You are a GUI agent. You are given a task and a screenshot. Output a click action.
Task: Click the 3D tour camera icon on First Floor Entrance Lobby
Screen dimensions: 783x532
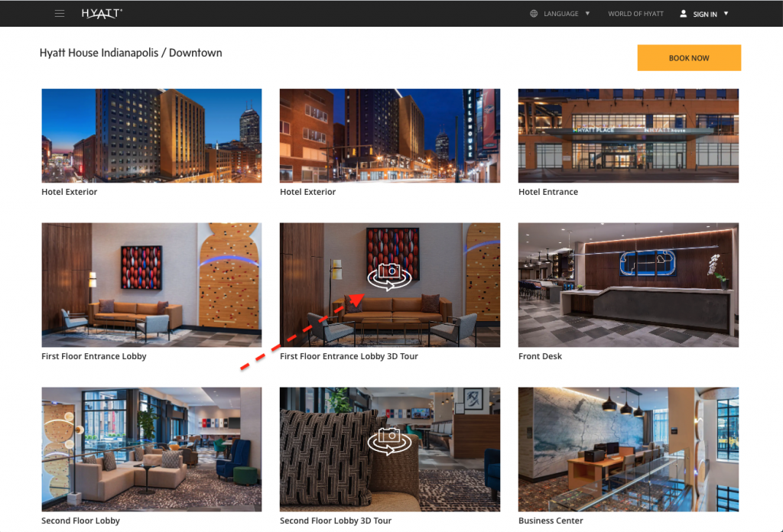tap(389, 277)
